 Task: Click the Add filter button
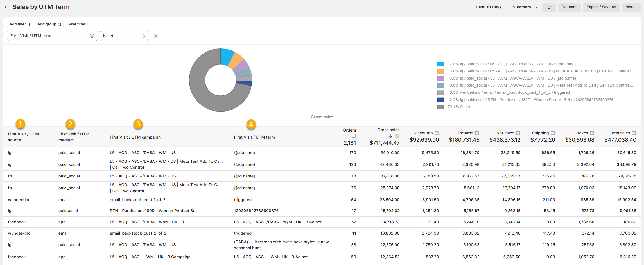point(20,24)
